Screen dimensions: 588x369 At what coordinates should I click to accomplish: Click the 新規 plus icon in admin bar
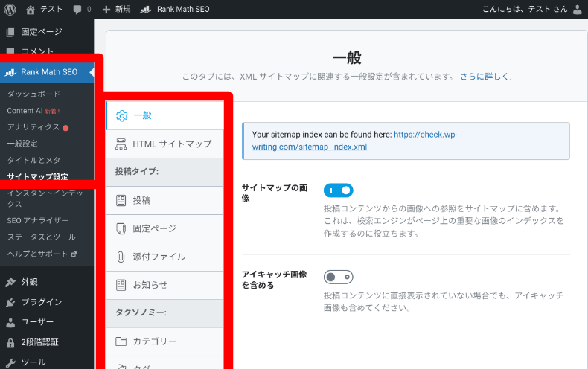tap(106, 10)
